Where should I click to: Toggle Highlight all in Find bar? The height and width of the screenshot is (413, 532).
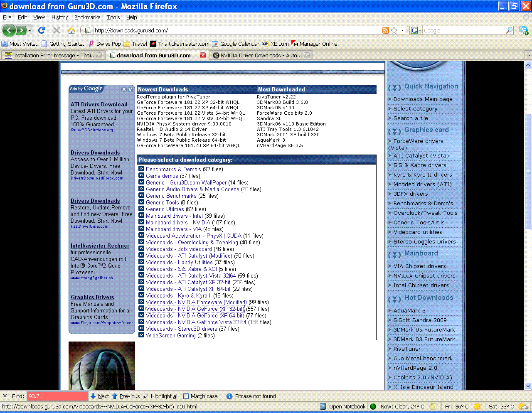(161, 396)
